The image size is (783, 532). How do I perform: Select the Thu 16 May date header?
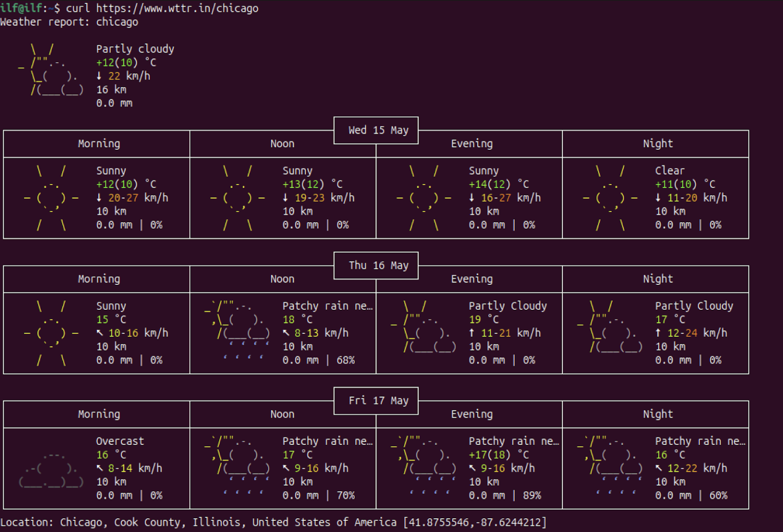(378, 265)
